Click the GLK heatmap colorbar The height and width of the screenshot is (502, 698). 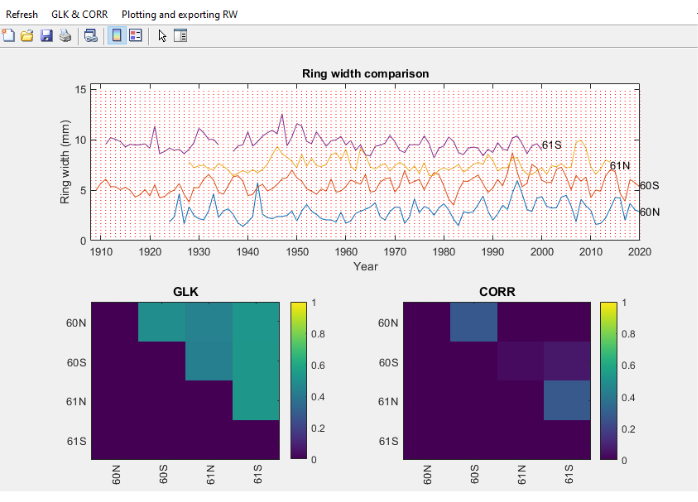tap(298, 381)
